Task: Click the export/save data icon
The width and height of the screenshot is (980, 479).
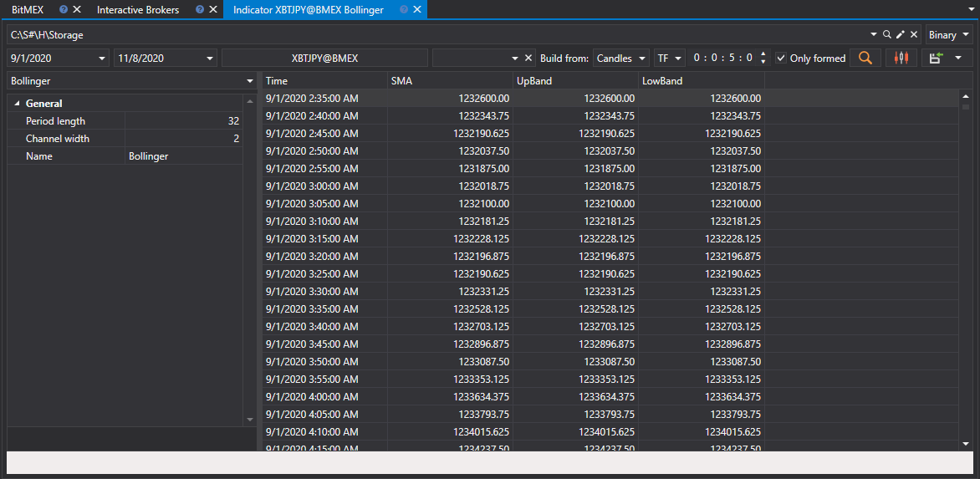Action: (x=936, y=58)
